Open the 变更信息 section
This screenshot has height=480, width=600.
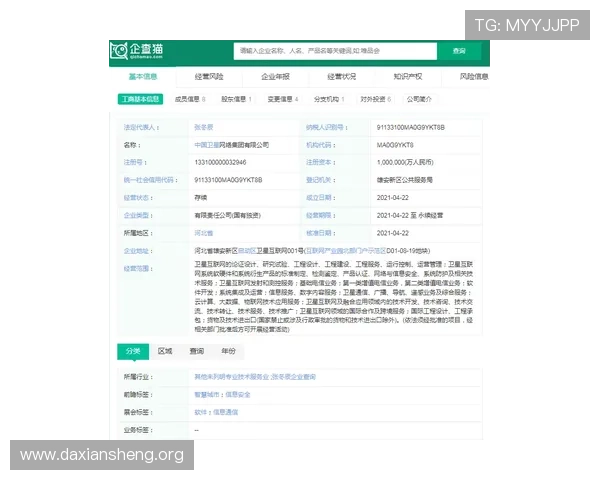(283, 99)
